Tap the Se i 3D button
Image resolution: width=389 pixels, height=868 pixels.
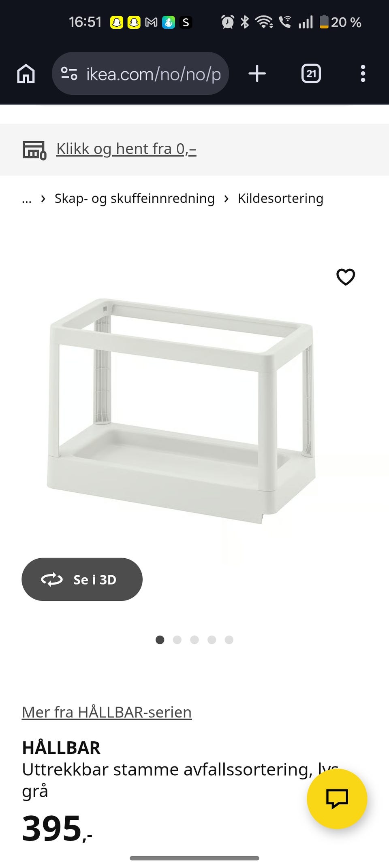coord(82,579)
